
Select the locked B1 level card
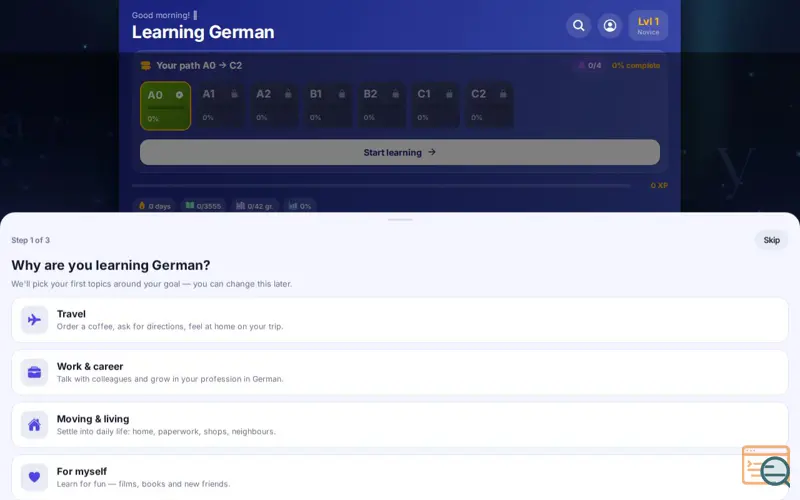pos(328,105)
